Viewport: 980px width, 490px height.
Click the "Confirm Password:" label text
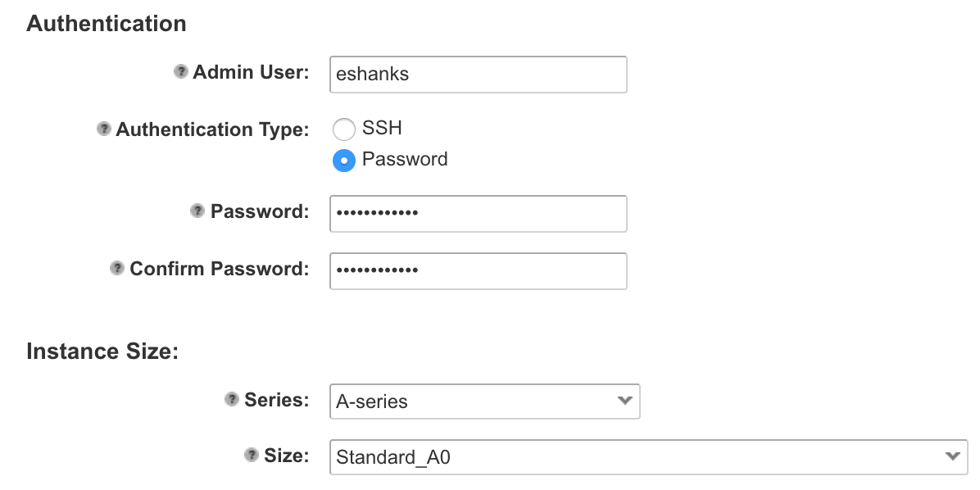pyautogui.click(x=219, y=269)
